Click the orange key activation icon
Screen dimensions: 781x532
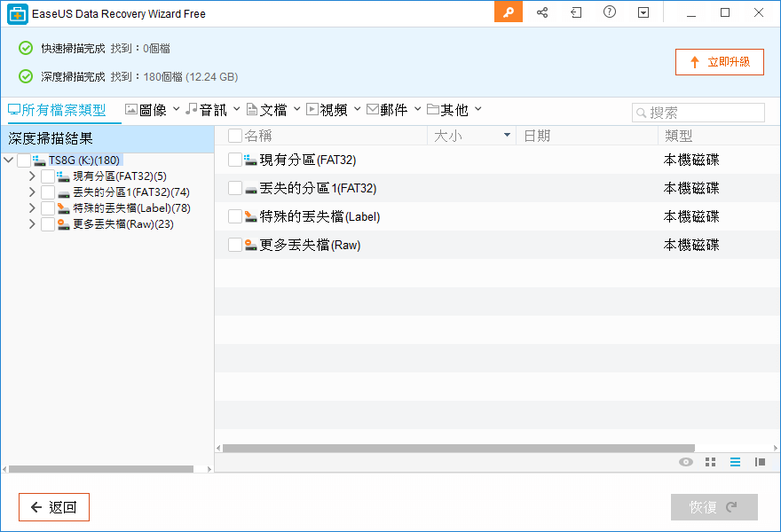pos(509,12)
